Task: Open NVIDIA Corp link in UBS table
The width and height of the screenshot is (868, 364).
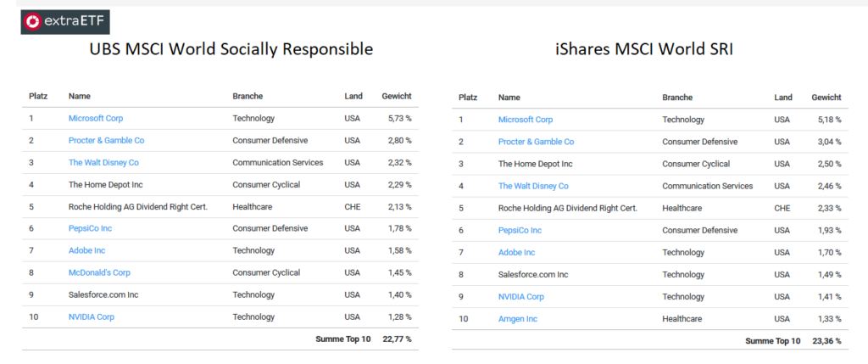Action: click(x=92, y=316)
